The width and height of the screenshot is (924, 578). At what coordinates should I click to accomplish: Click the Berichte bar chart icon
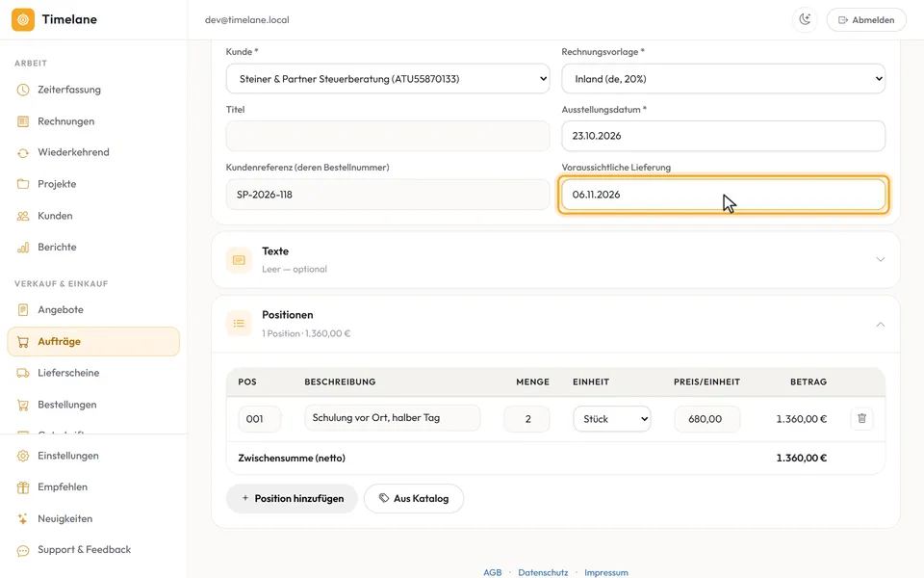[23, 248]
